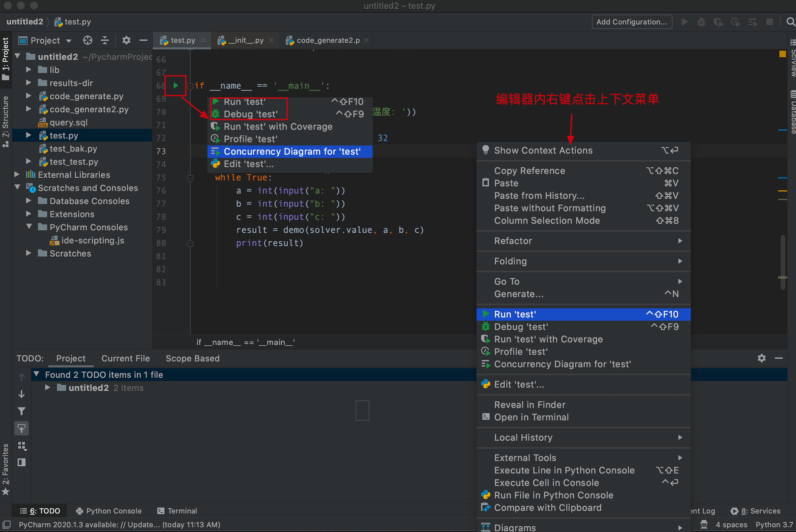This screenshot has height=532, width=796.
Task: Open Python Console tool window
Action: pyautogui.click(x=109, y=511)
